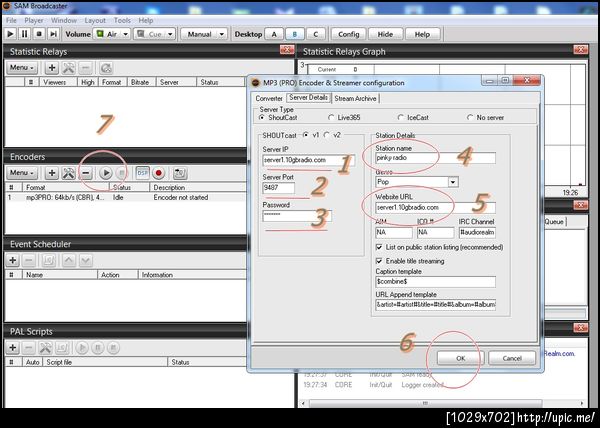Open PAL Scripts configuration tools icon
600x428 pixels.
click(x=45, y=348)
